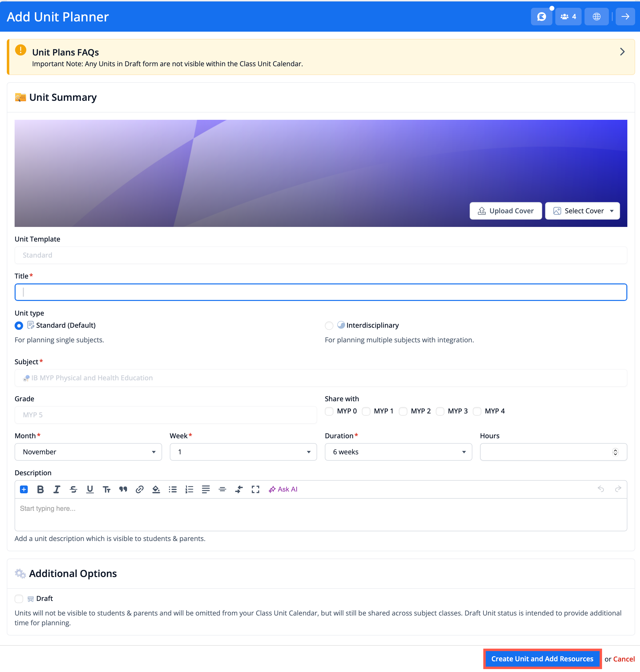Image resolution: width=640 pixels, height=672 pixels.
Task: Click the strikethrough formatting icon
Action: click(73, 489)
